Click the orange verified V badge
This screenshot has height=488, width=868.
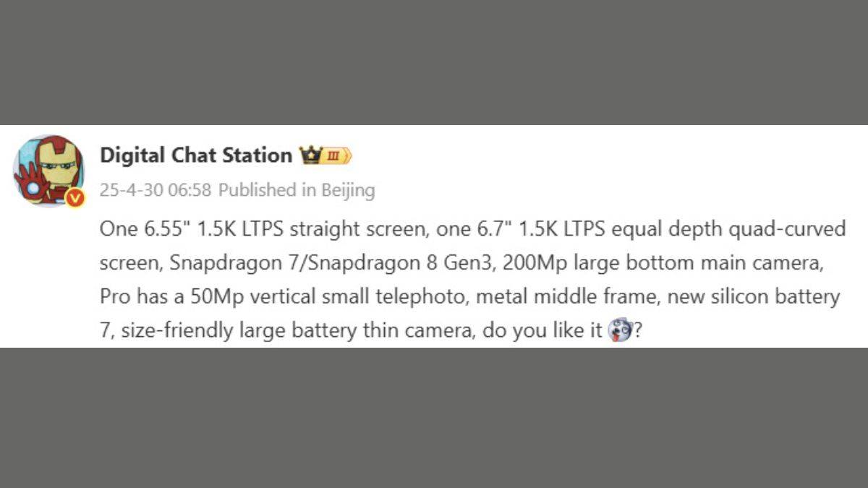75,197
